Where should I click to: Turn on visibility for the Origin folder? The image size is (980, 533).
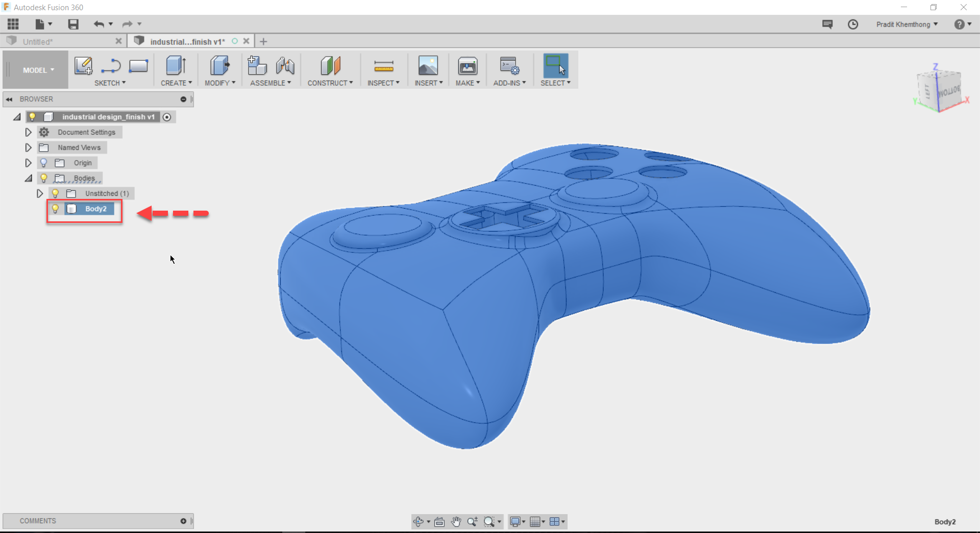click(44, 163)
